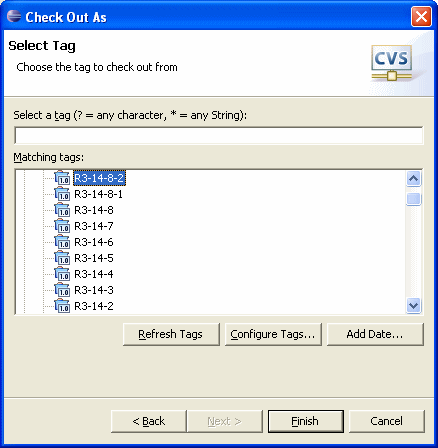The image size is (438, 448).
Task: Click version tag icon beside R3-14-7
Action: click(x=62, y=226)
